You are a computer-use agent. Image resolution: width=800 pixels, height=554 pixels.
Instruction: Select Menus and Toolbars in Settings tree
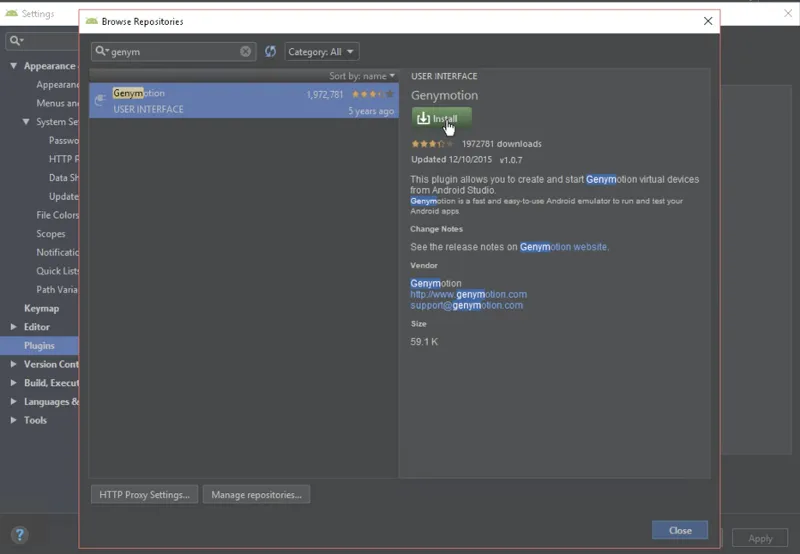57,103
